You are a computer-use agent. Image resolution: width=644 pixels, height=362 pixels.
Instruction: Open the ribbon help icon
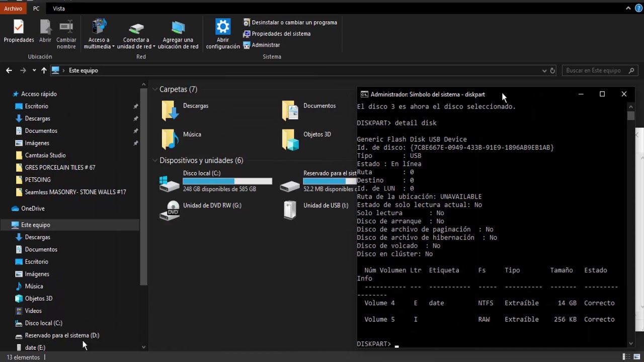click(x=638, y=8)
